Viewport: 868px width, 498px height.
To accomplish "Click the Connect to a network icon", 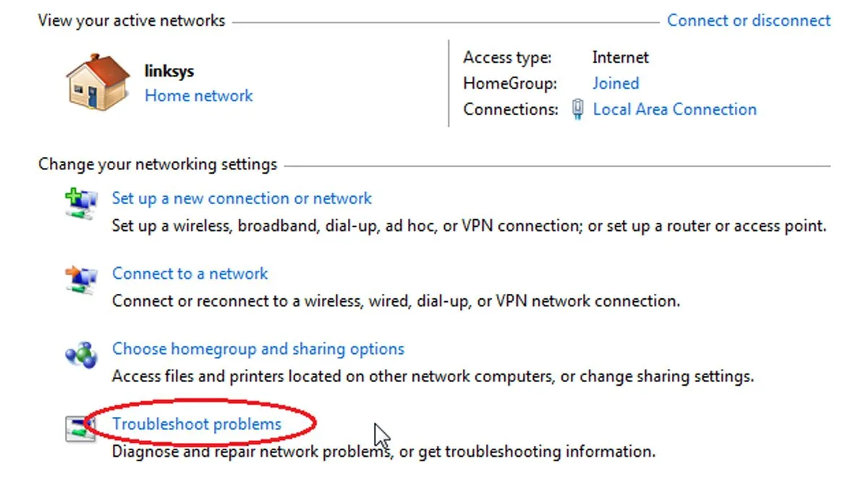I will (81, 279).
